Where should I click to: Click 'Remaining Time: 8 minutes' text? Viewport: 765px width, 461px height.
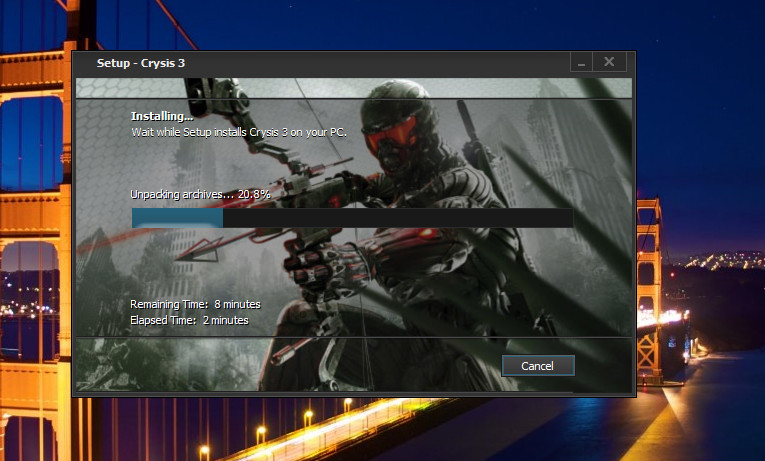pyautogui.click(x=195, y=304)
